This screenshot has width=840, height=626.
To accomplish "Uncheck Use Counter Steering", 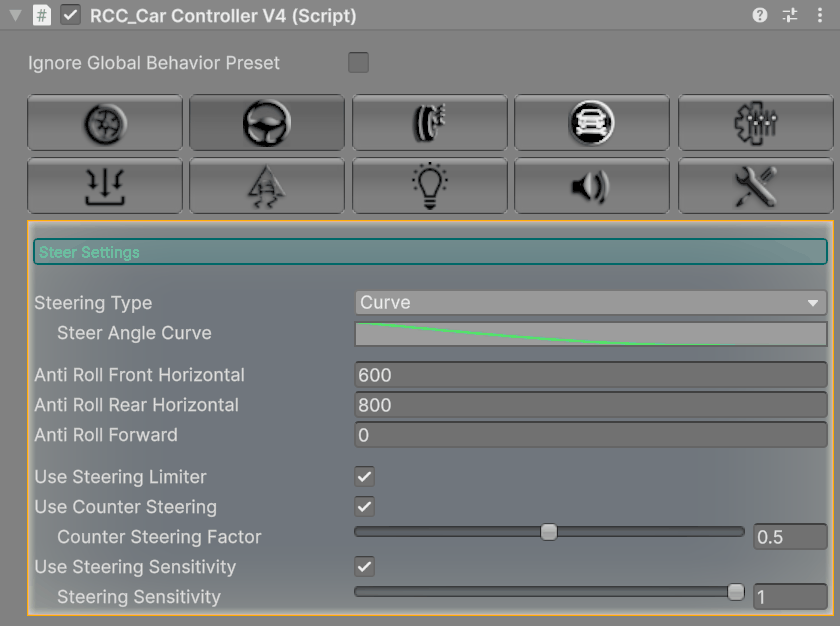I will click(364, 507).
